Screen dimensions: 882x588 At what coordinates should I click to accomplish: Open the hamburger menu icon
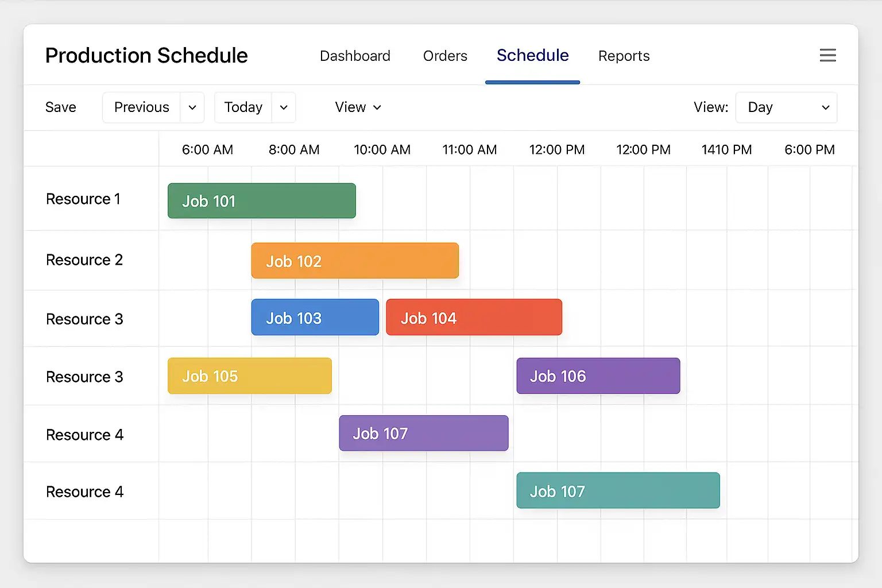tap(827, 55)
